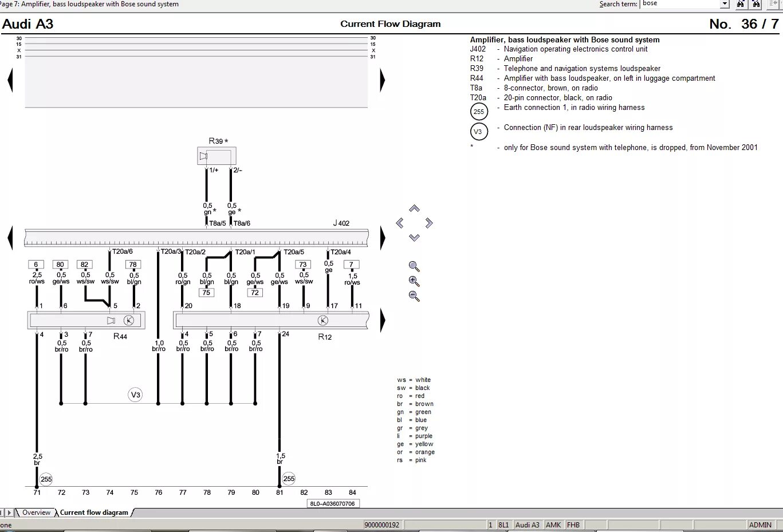Follow the reference box 75 below bl/gn
Screen dimensions: 783x532
(x=206, y=293)
